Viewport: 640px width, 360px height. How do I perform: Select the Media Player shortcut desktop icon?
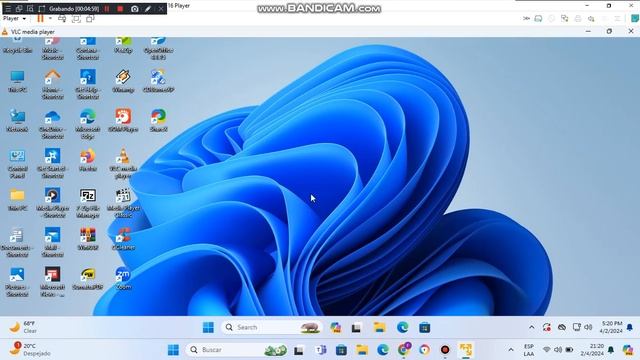click(x=53, y=203)
